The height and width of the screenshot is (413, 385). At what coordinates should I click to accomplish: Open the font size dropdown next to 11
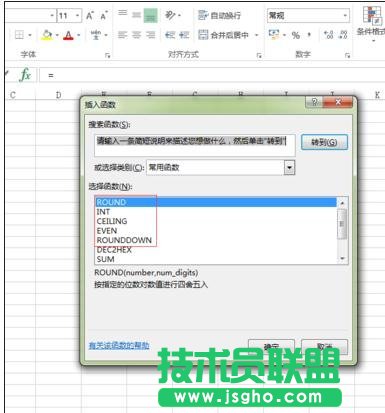click(77, 16)
